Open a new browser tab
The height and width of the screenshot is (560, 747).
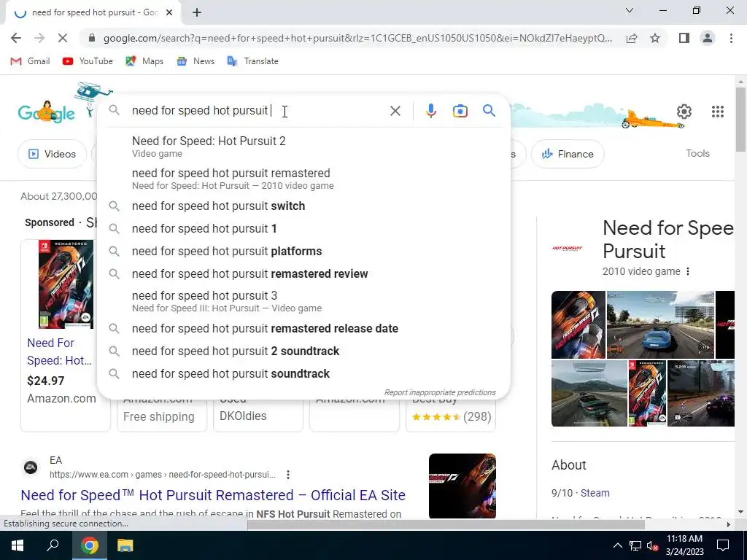197,13
